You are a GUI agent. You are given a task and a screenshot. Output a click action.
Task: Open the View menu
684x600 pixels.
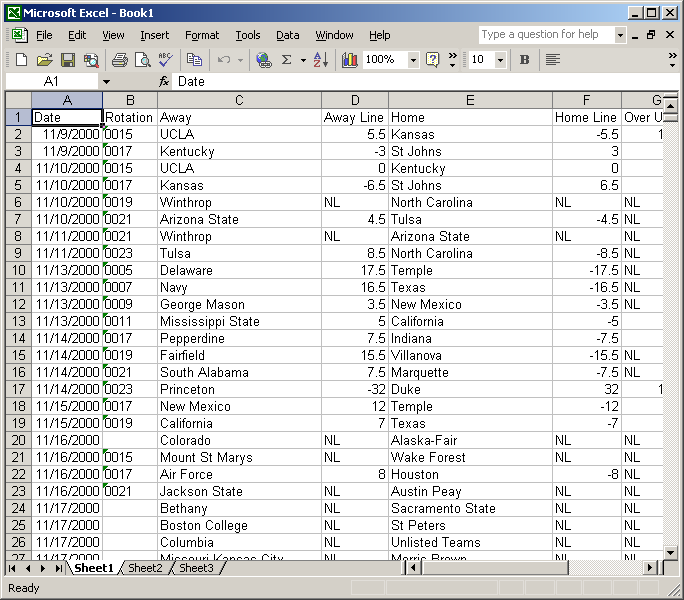pyautogui.click(x=113, y=35)
